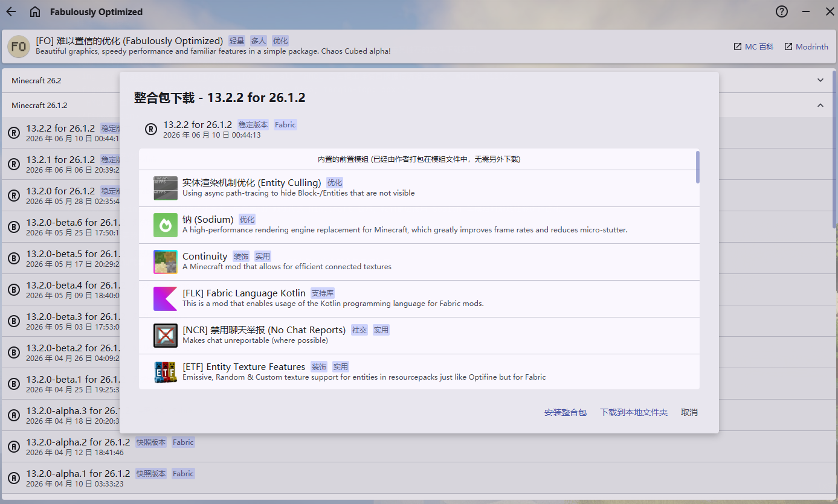Click the 轻量 tag in header

[237, 41]
